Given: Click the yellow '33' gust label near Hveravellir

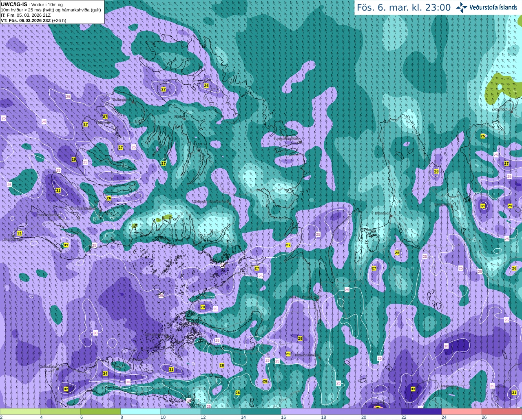Looking at the screenshot, I should [x=413, y=389].
